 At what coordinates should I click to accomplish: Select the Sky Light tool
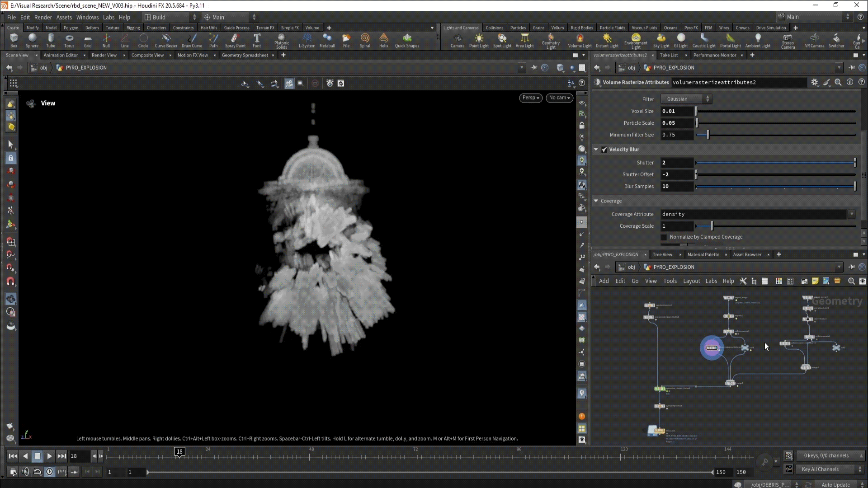[x=661, y=40]
